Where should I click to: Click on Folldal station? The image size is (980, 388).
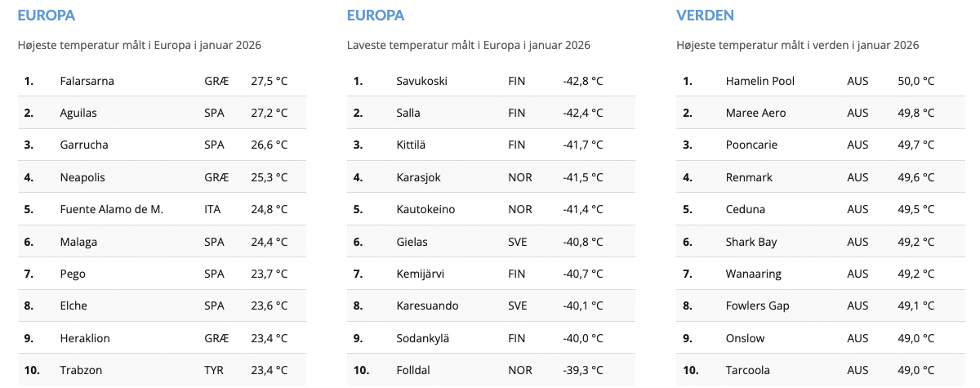414,370
